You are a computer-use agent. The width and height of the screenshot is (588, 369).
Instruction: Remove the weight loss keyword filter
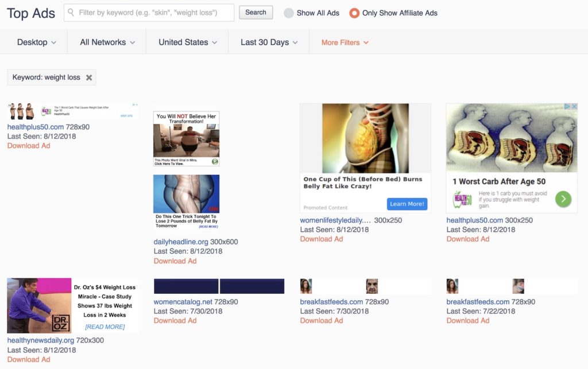coord(89,77)
